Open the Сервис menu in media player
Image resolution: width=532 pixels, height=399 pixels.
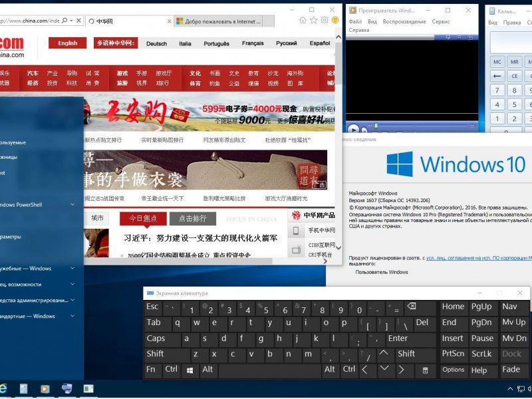click(441, 21)
